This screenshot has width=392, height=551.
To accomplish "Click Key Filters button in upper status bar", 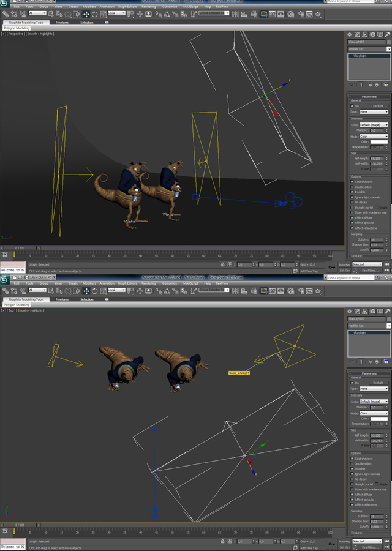I will pyautogui.click(x=369, y=271).
